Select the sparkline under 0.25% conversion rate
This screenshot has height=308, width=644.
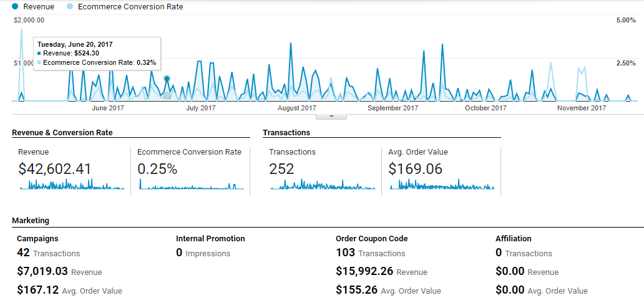coord(190,185)
